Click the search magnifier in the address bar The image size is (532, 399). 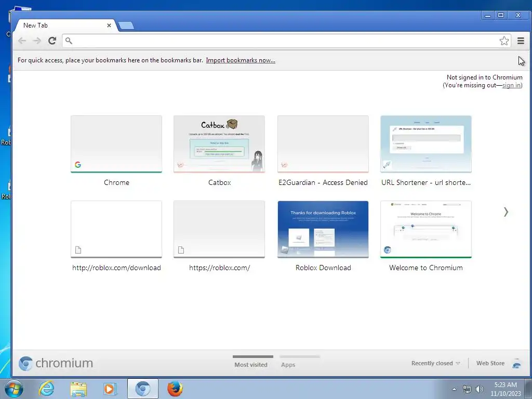69,41
